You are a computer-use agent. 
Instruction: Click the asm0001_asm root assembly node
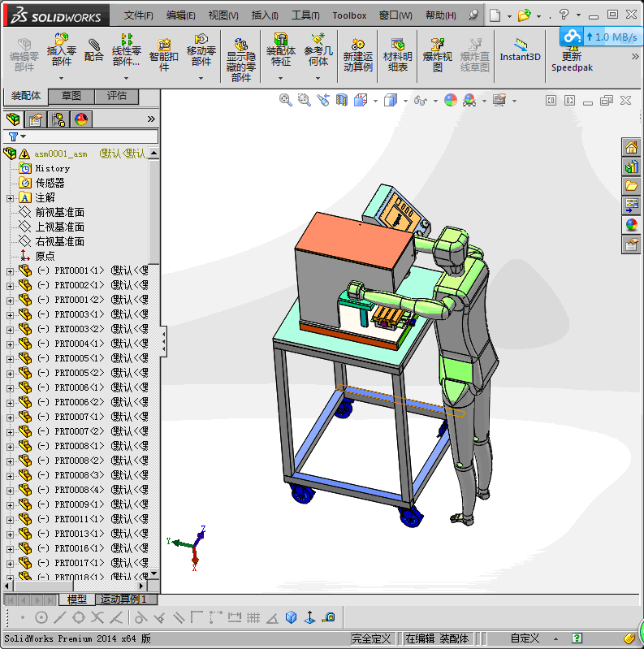(60, 154)
